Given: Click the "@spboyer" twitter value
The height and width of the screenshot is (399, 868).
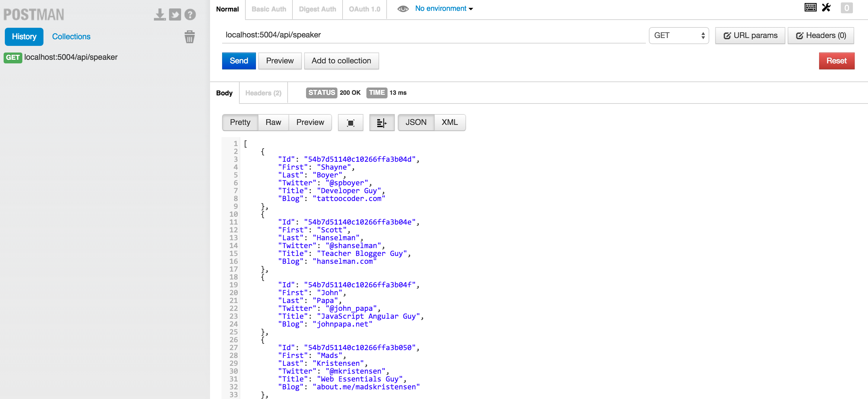Looking at the screenshot, I should tap(347, 183).
